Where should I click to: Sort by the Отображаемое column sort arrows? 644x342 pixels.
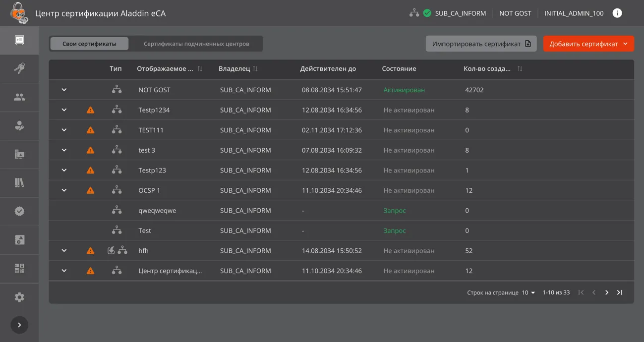200,69
